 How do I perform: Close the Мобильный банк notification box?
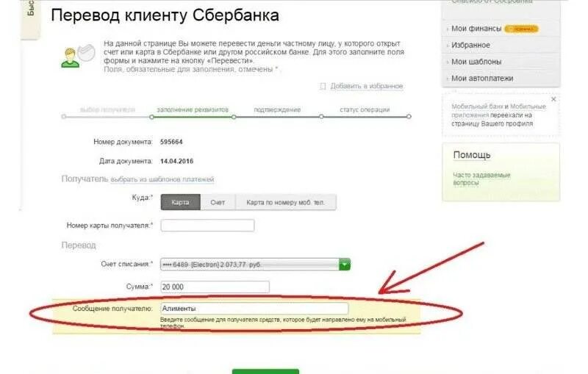coord(553,99)
